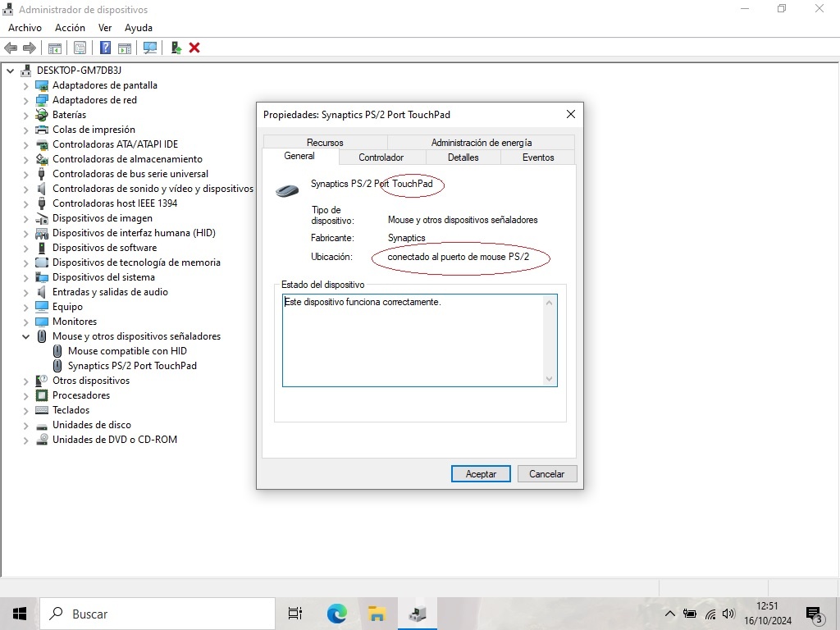Expand Controladoras ATA/ATAPI IDE
Screen dimensions: 840x630
(x=25, y=144)
